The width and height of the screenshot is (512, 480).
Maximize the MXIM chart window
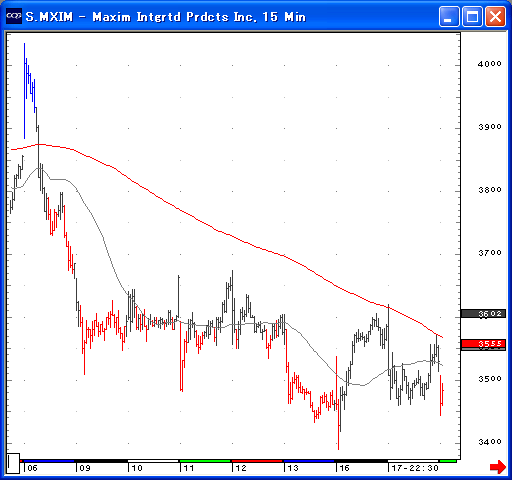[472, 17]
